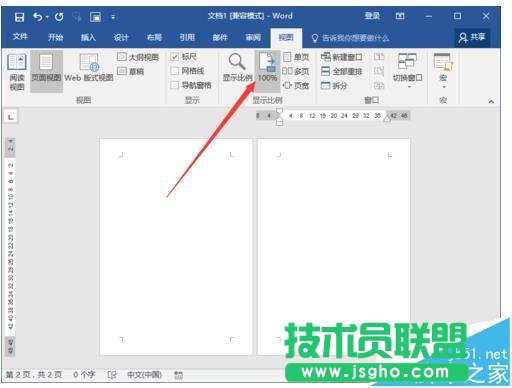512x388 pixels.
Task: Click the proofing status icon in status bar
Action: 112,375
